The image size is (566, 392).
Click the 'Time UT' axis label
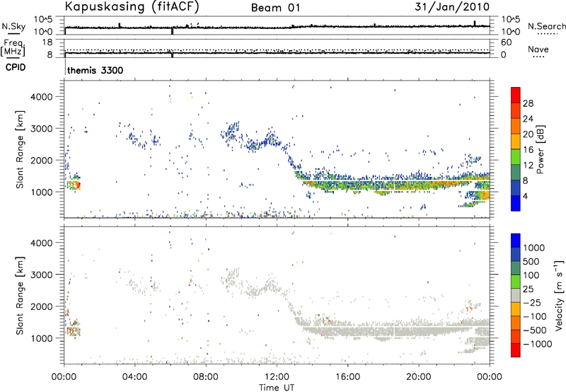pyautogui.click(x=277, y=388)
